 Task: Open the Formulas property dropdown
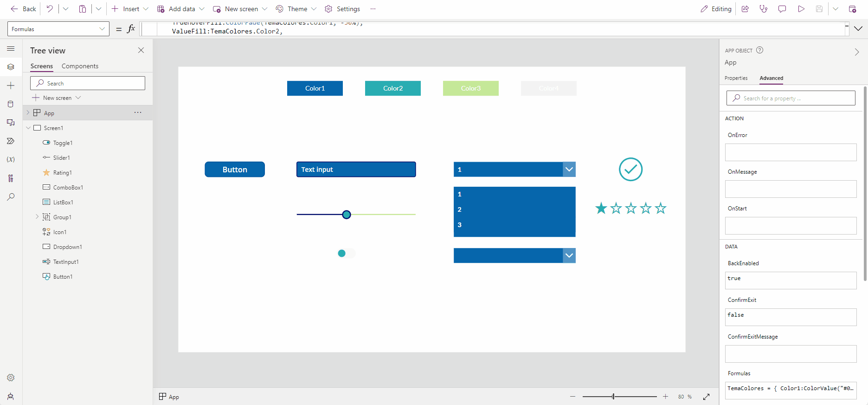[58, 29]
